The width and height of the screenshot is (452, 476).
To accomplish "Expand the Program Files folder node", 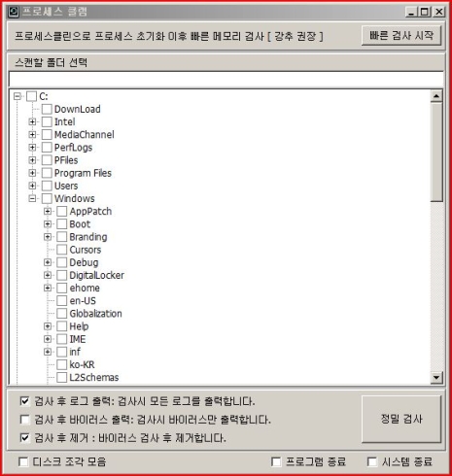I will (32, 173).
